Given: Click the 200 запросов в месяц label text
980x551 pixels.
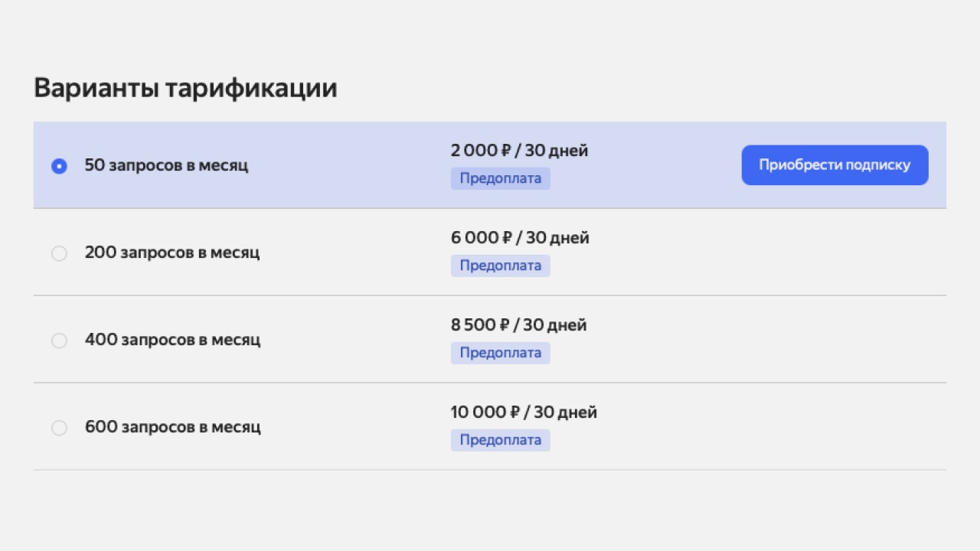Looking at the screenshot, I should click(x=172, y=253).
